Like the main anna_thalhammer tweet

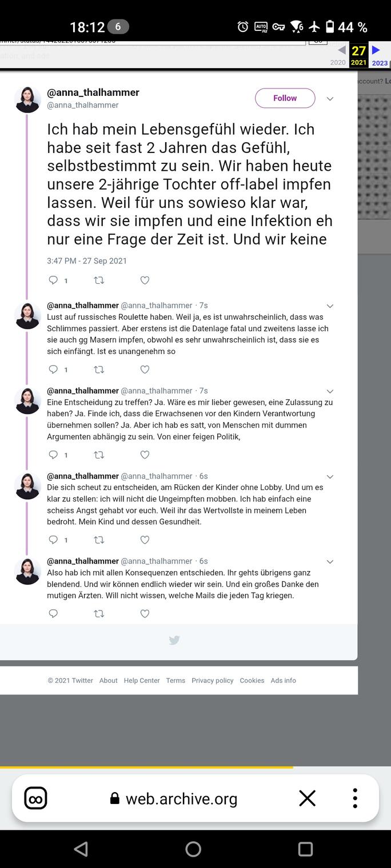145,280
